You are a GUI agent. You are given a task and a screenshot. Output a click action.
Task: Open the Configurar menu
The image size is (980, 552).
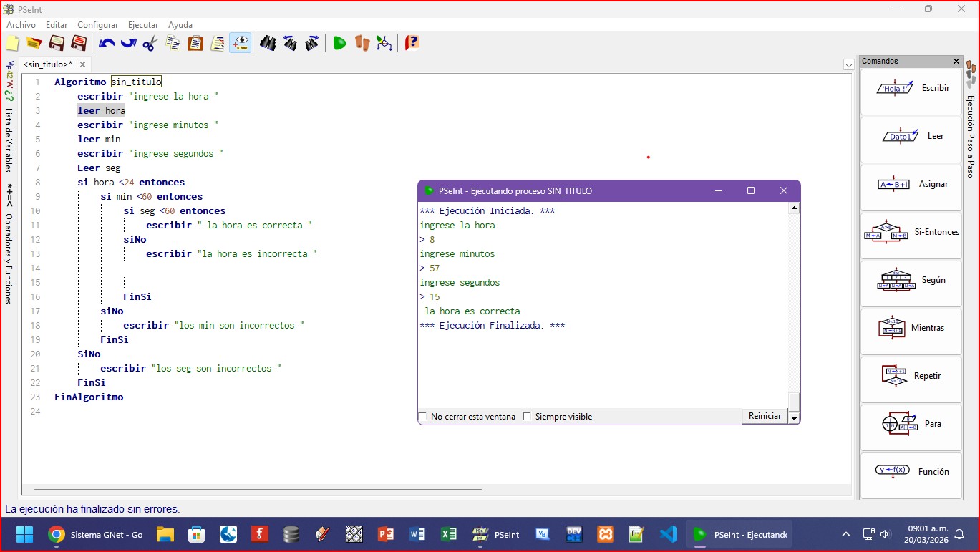click(x=97, y=25)
